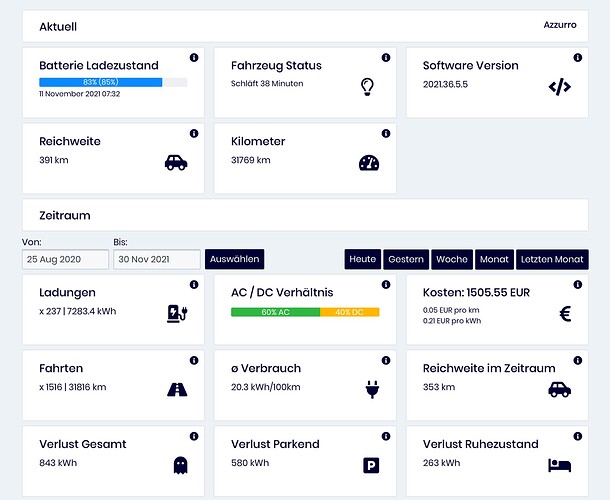Click info icon on ø Verbrauch card
The height and width of the screenshot is (500, 610).
coord(386,360)
